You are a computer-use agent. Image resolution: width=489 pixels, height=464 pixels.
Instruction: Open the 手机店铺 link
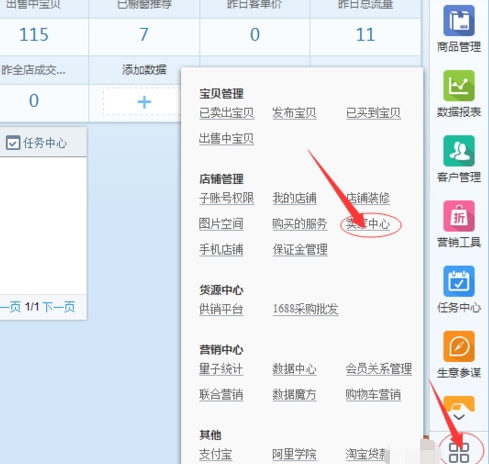click(x=221, y=249)
